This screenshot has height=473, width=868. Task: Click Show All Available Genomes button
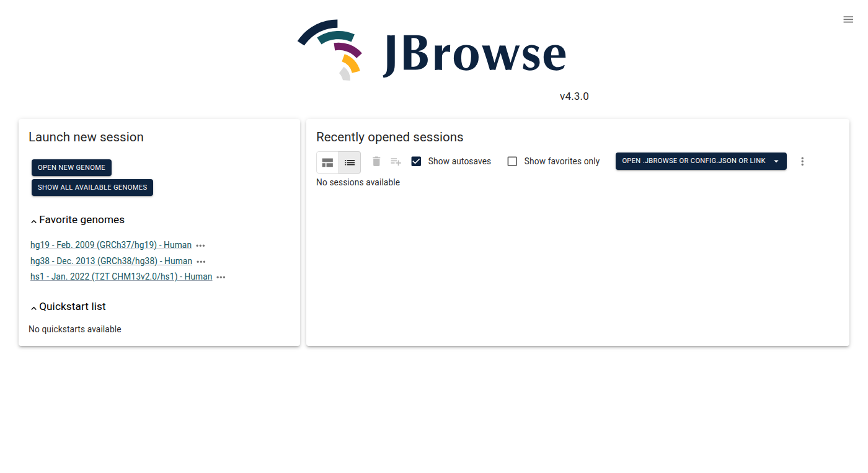click(92, 187)
